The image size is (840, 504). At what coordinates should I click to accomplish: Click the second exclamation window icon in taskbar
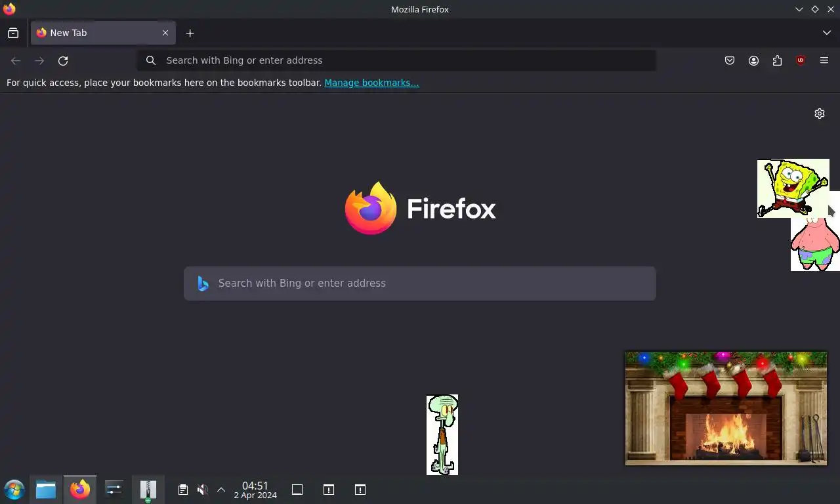click(360, 490)
